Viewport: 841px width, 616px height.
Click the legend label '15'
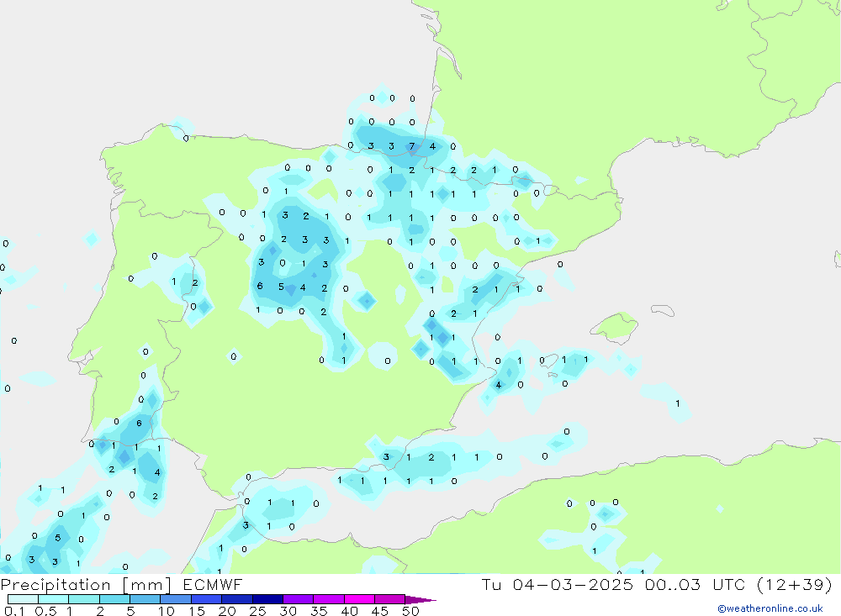coord(196,611)
